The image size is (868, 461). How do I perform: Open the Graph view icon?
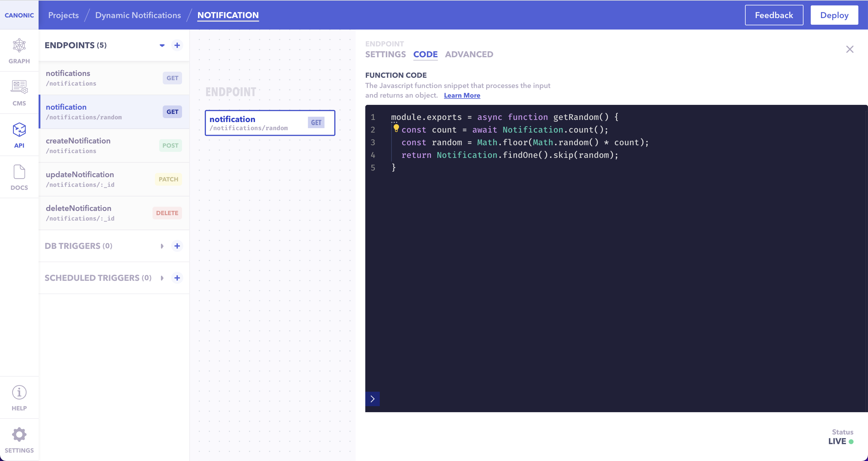[19, 46]
